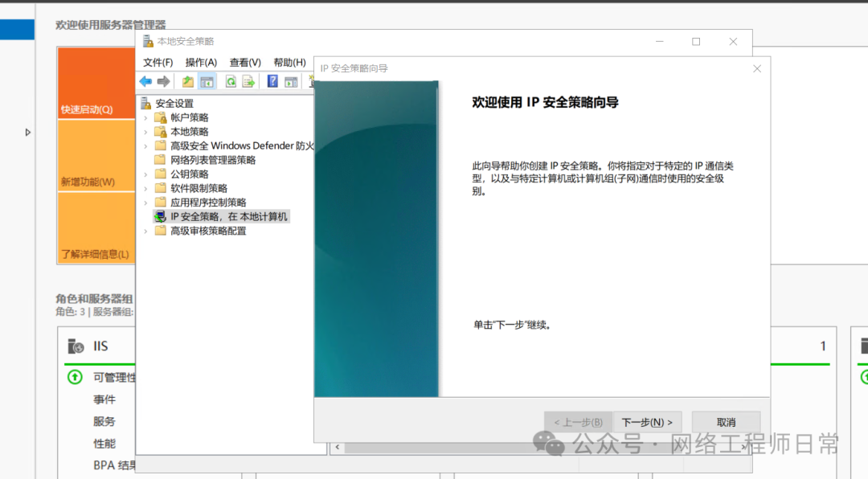Click the 下一步(N) > button
Image resolution: width=868 pixels, height=479 pixels.
pyautogui.click(x=647, y=422)
